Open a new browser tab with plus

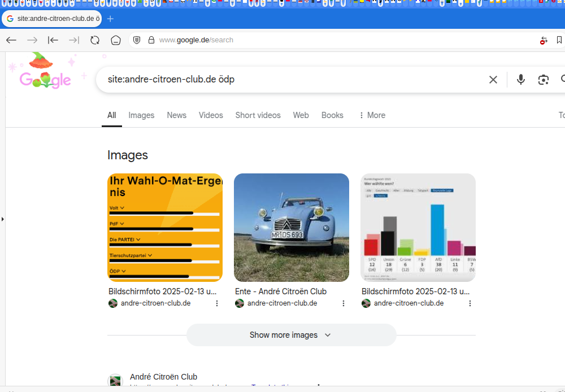(110, 19)
